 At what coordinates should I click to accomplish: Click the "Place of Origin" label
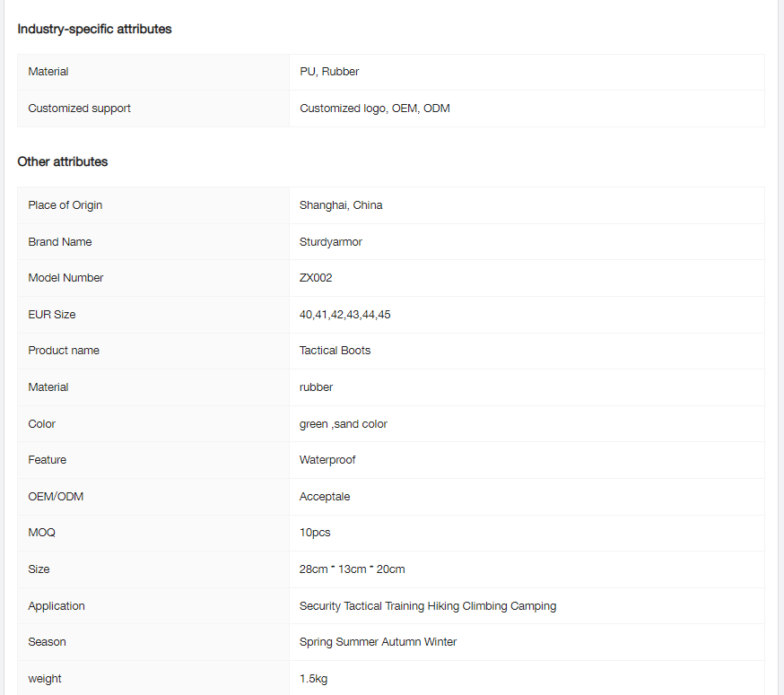click(65, 205)
